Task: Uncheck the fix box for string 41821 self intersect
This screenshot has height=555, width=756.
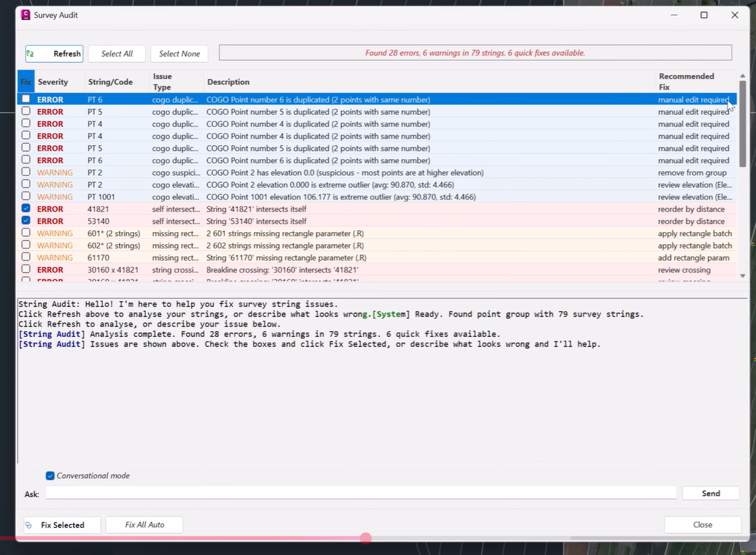Action: [26, 208]
